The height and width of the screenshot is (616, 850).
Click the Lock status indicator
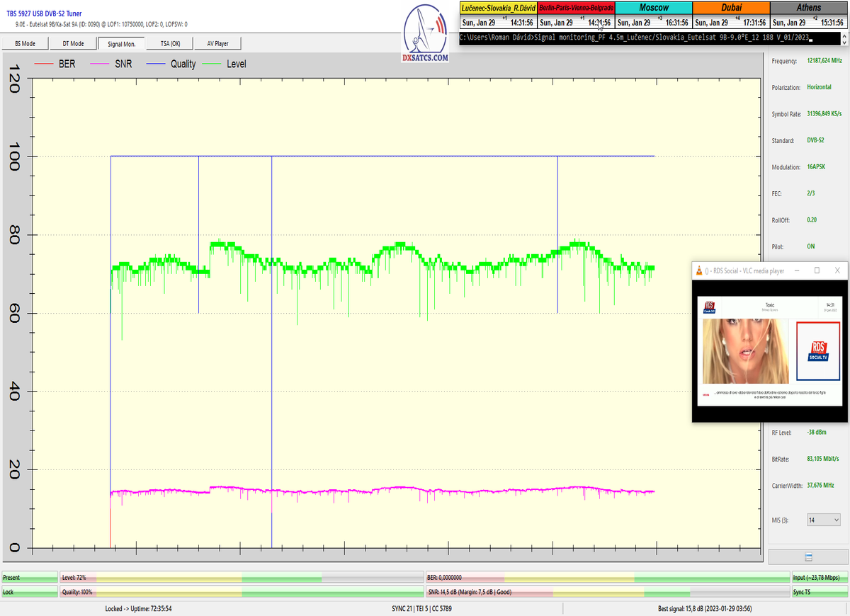click(29, 591)
